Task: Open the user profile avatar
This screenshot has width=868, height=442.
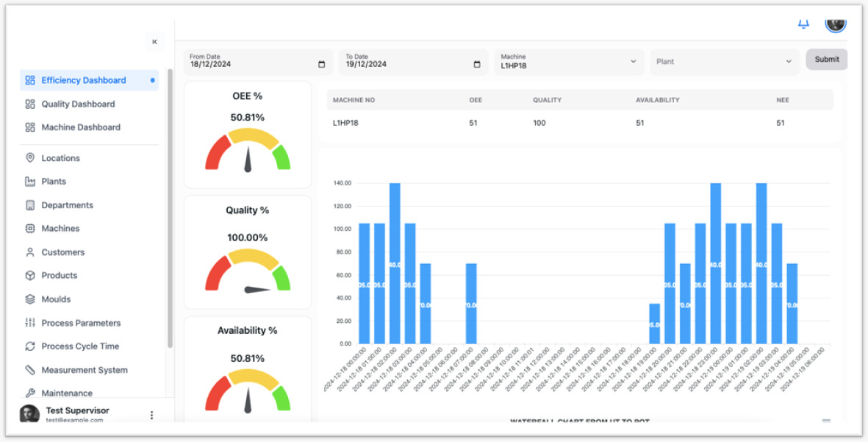Action: pyautogui.click(x=836, y=22)
